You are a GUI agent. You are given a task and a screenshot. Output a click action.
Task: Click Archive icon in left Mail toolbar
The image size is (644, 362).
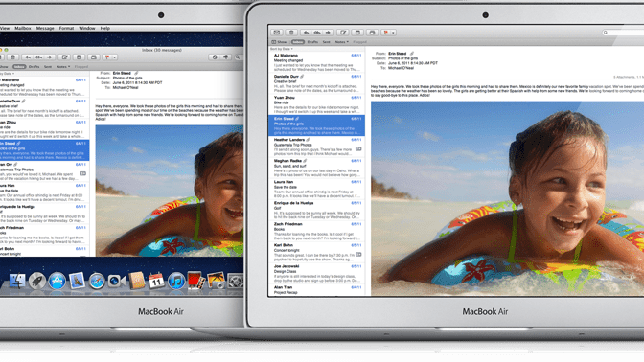pos(94,57)
